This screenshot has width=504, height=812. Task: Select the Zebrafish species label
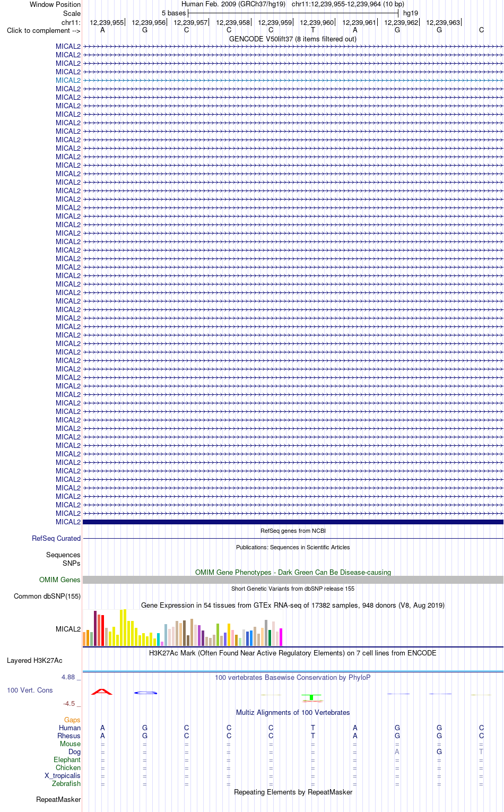point(66,783)
